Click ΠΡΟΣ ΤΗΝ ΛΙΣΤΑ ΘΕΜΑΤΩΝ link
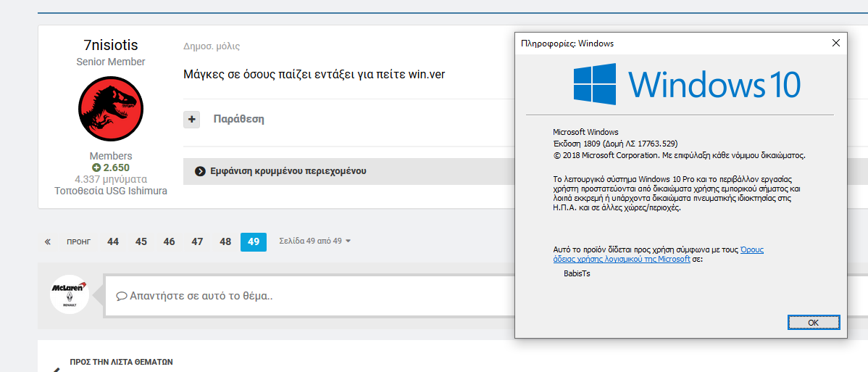Screen dimensions: 868x372 point(121,361)
